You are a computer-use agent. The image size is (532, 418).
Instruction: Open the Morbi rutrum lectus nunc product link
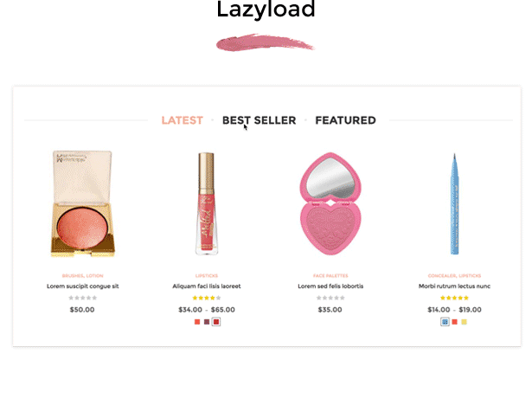[454, 286]
